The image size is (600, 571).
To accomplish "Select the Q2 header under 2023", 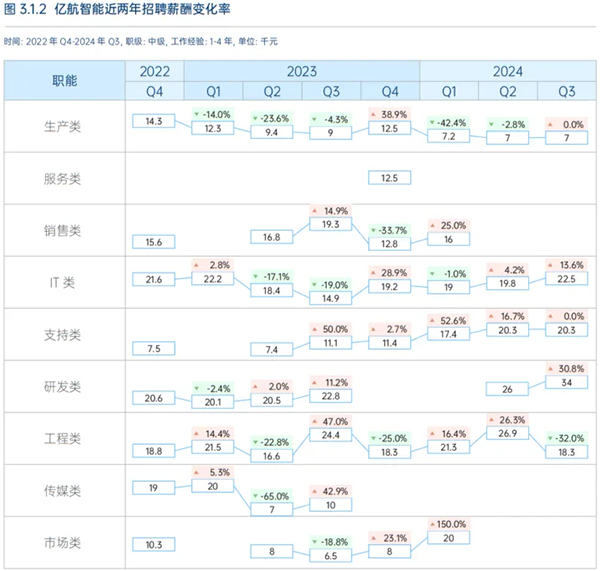I will coord(272,92).
